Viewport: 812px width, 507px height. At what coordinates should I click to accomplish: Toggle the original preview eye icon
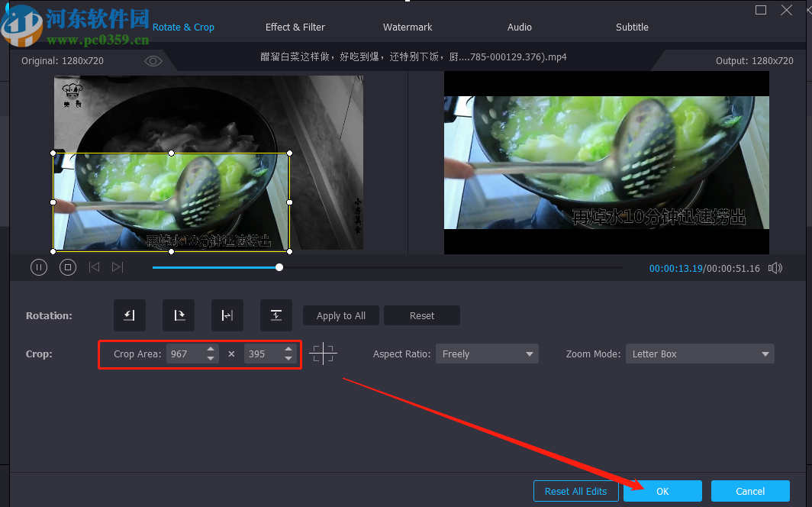pyautogui.click(x=153, y=61)
